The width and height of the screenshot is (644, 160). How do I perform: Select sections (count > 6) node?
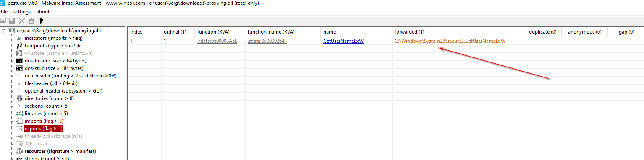pyautogui.click(x=46, y=106)
